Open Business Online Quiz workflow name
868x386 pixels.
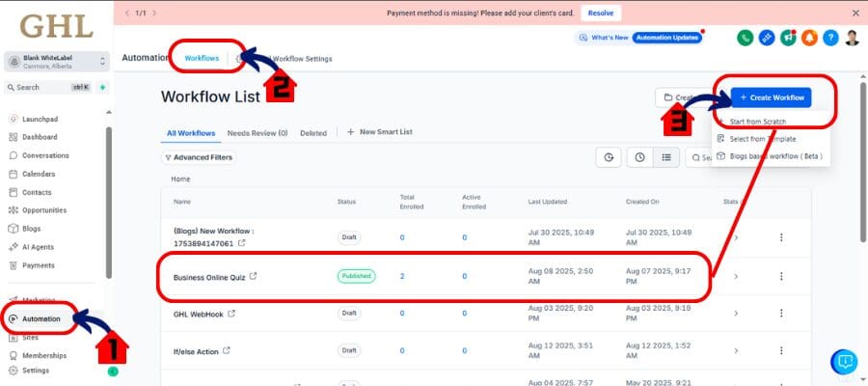point(209,278)
